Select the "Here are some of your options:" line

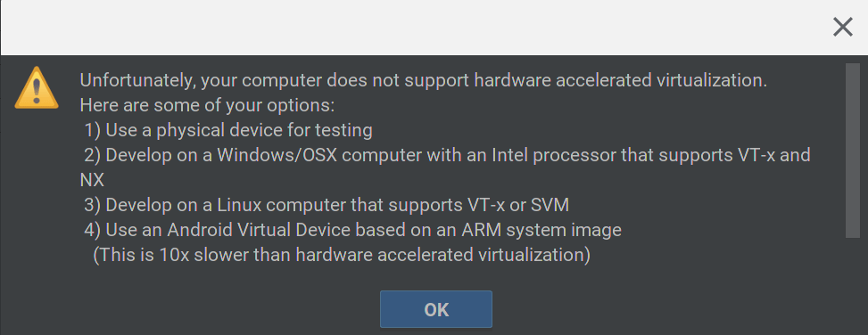(208, 106)
